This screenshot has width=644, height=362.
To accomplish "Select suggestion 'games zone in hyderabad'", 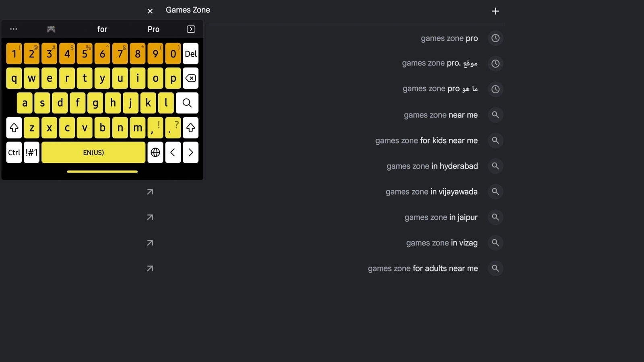I will point(432,166).
